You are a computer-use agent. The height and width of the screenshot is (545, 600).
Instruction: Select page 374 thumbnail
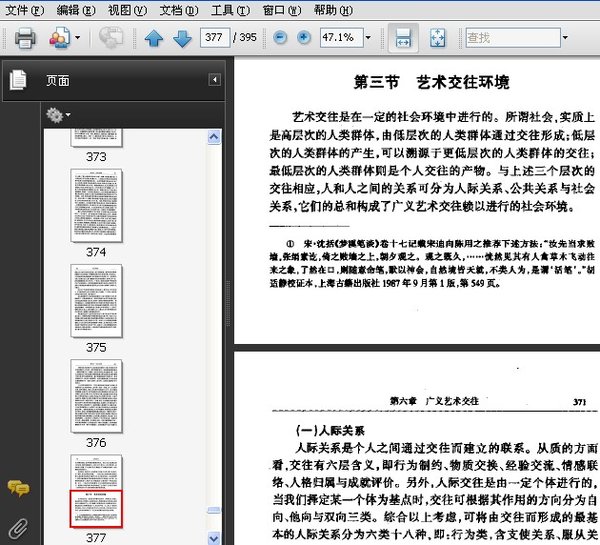96,206
